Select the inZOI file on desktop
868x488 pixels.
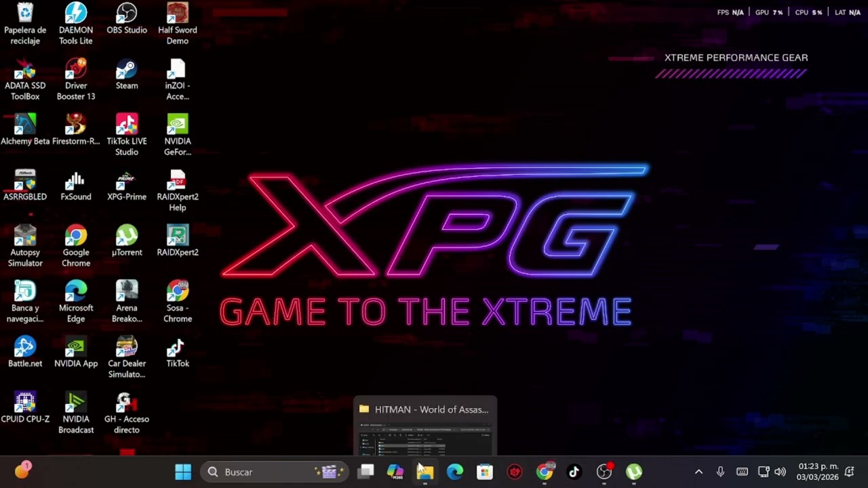178,79
